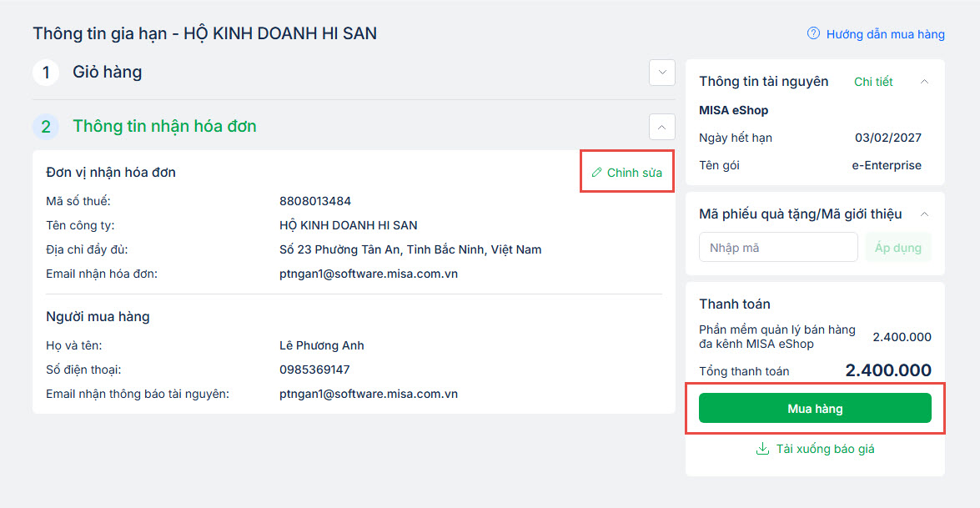Open Hướng dẫn mua hàng guide
Image resolution: width=980 pixels, height=508 pixels.
click(x=885, y=34)
